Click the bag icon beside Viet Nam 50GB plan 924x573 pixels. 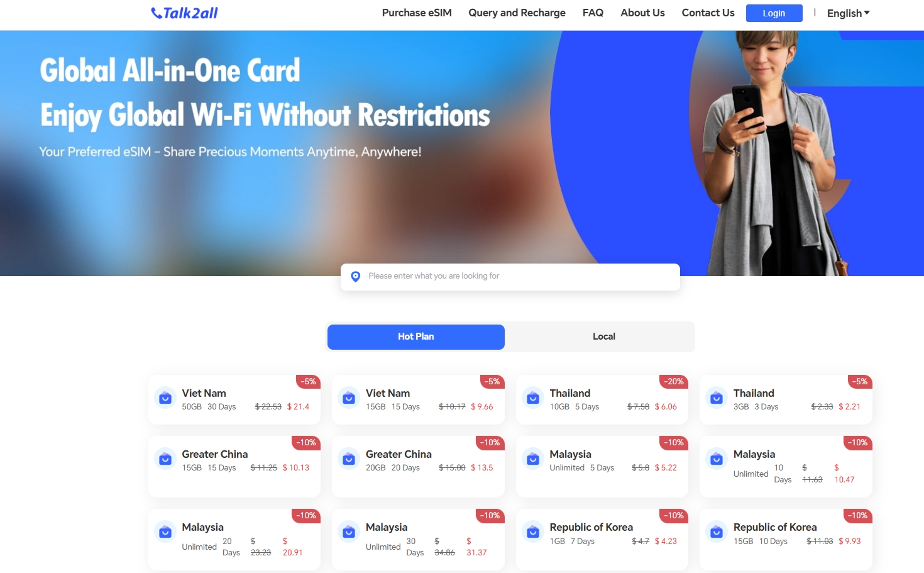[165, 398]
